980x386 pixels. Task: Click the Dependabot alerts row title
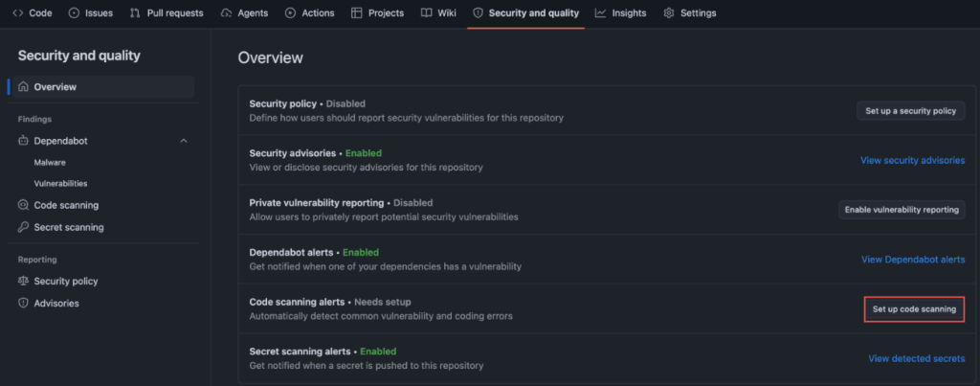(x=291, y=252)
